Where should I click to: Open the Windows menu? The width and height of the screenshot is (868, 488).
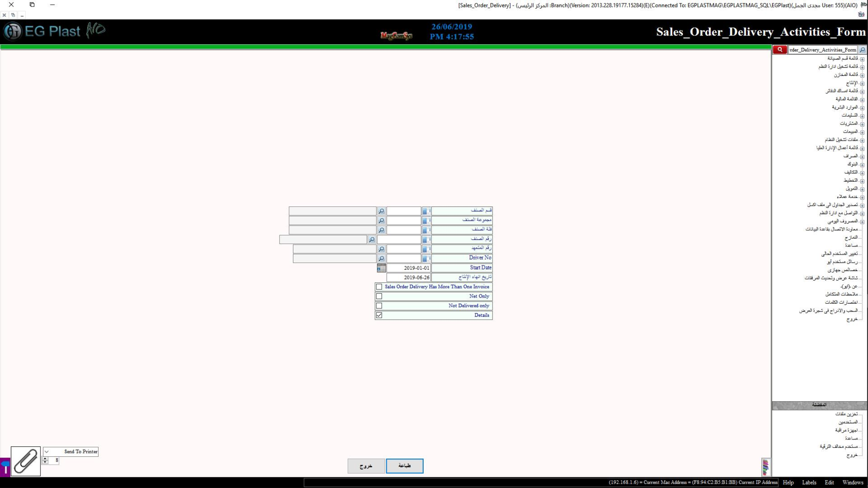coord(853,483)
